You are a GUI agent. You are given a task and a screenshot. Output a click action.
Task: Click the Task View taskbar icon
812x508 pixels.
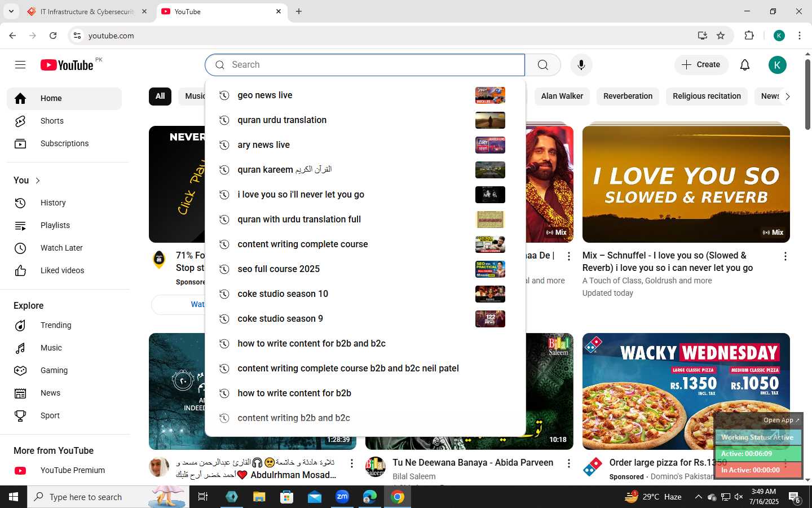click(x=203, y=497)
